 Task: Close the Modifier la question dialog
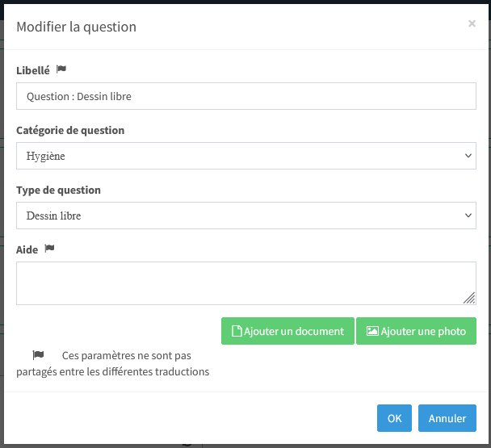[x=472, y=23]
